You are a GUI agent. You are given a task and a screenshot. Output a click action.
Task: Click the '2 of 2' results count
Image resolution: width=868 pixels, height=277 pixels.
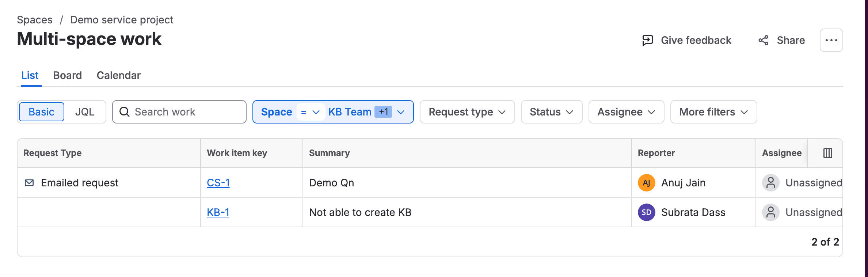tap(825, 242)
